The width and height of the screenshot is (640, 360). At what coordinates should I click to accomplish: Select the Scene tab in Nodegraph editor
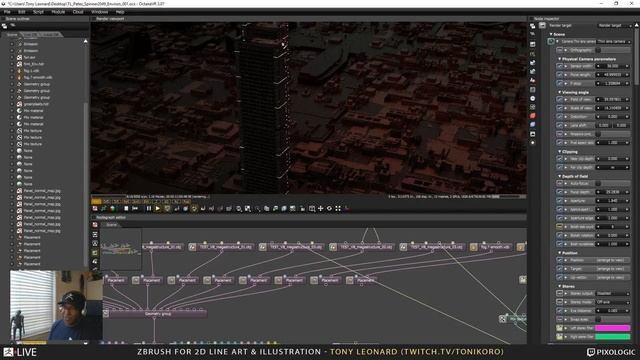(111, 225)
